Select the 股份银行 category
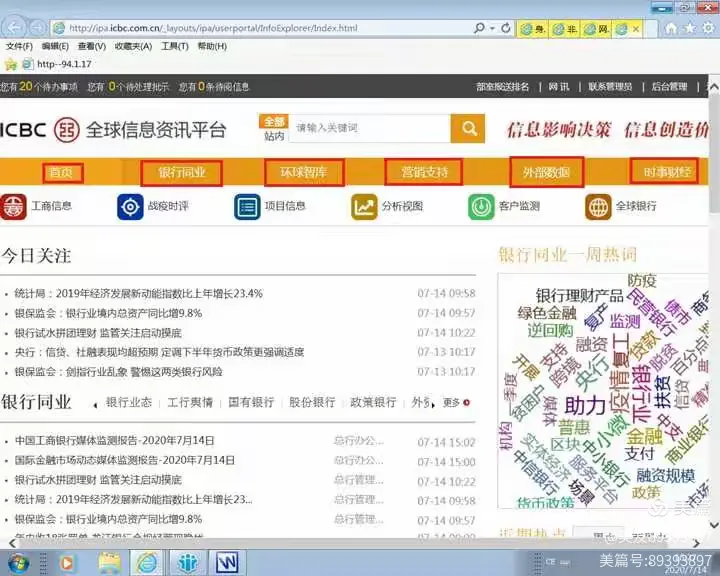The height and width of the screenshot is (576, 720). (x=312, y=402)
